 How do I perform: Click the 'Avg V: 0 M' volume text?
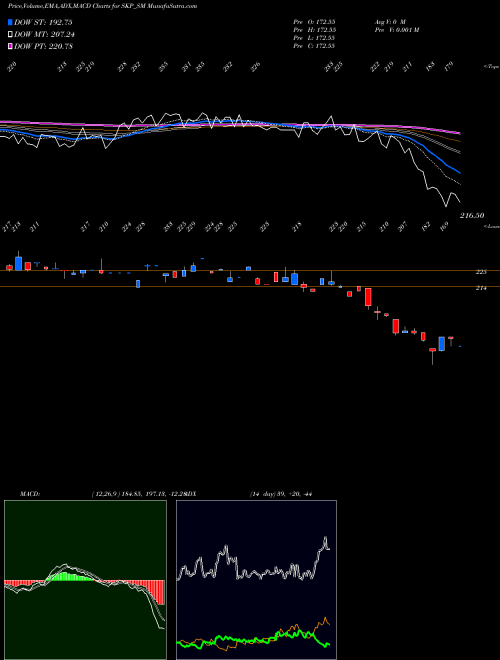(x=390, y=22)
